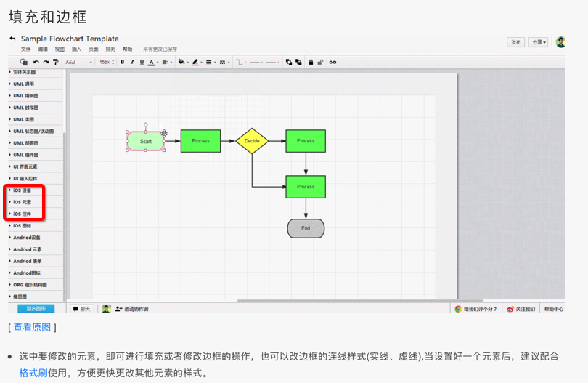Open the line color pen picker

tap(197, 63)
